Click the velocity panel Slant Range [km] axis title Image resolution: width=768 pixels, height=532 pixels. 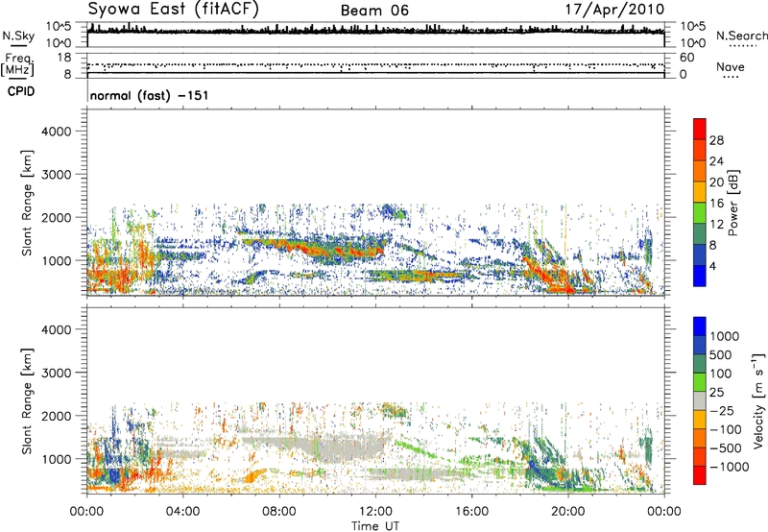coord(27,401)
